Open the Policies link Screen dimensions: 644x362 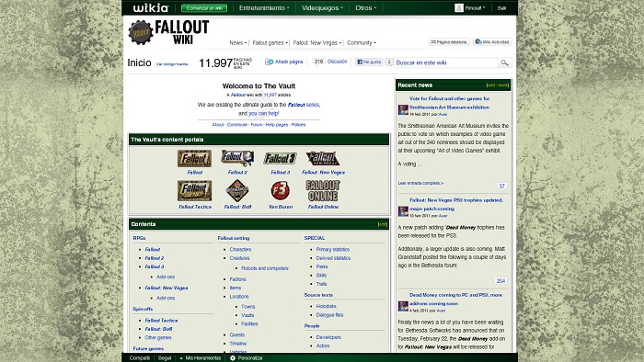coord(298,125)
